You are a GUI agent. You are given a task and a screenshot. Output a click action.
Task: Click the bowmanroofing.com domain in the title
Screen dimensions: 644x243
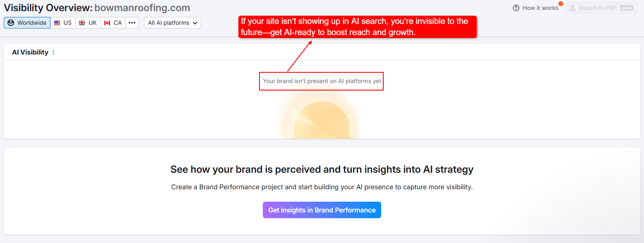coord(142,8)
